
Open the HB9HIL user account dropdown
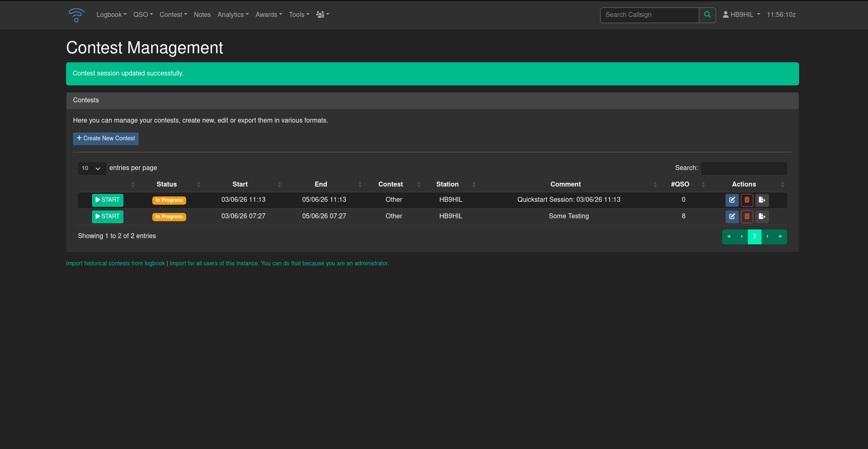point(741,14)
